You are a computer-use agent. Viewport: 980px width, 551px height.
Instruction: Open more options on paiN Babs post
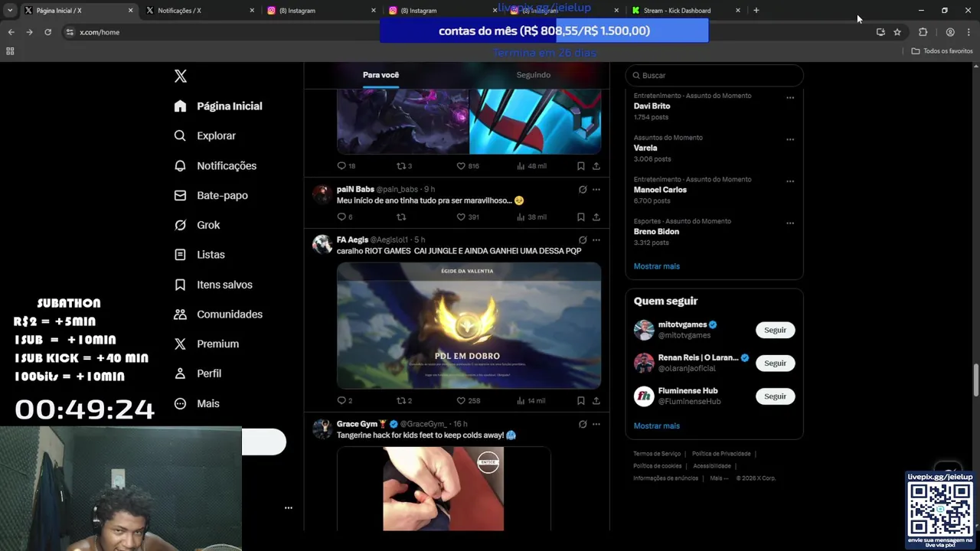click(596, 189)
